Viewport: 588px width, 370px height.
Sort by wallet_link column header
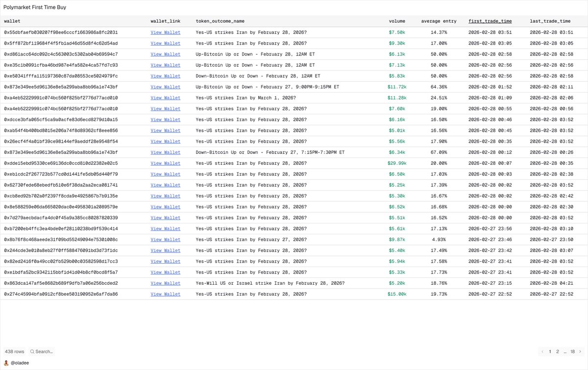click(x=165, y=21)
